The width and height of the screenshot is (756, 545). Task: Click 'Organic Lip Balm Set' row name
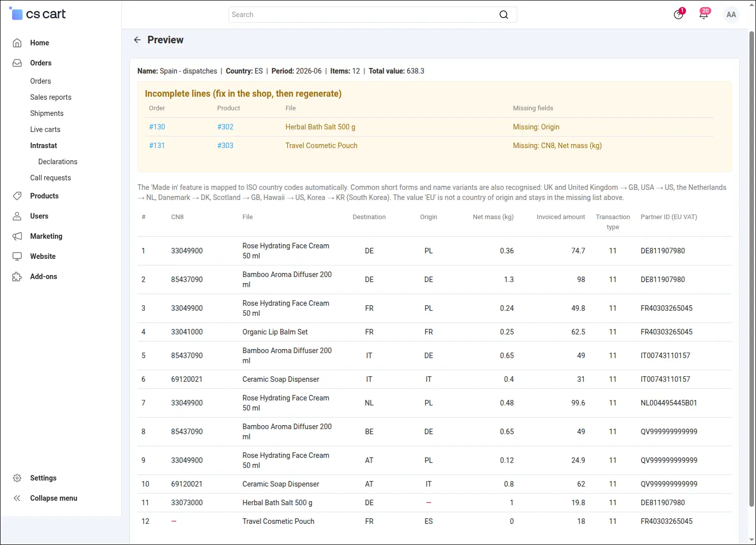pyautogui.click(x=275, y=332)
